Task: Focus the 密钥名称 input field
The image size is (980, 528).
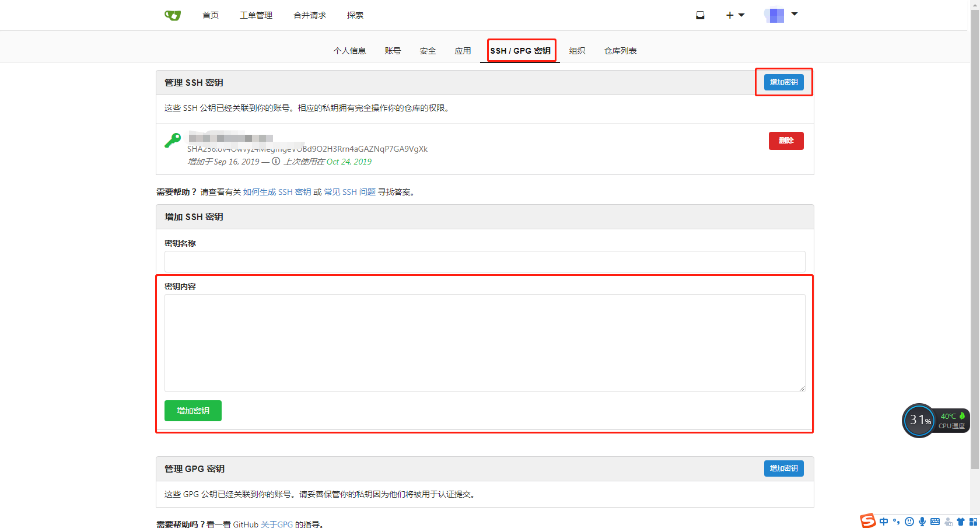Action: 485,261
